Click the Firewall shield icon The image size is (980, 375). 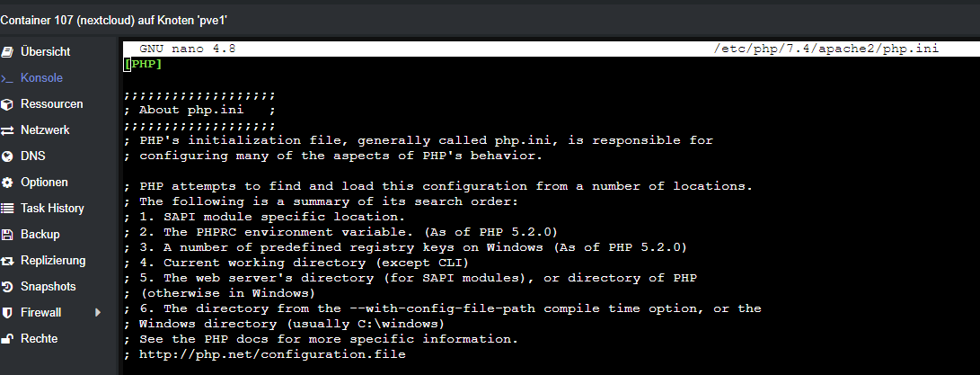tap(7, 312)
